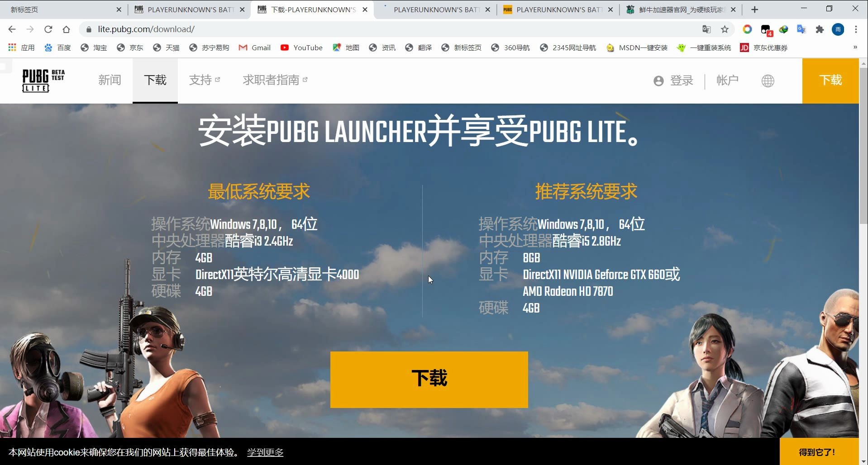Image resolution: width=868 pixels, height=465 pixels.
Task: Open the Chrome three-dot menu
Action: [x=856, y=29]
